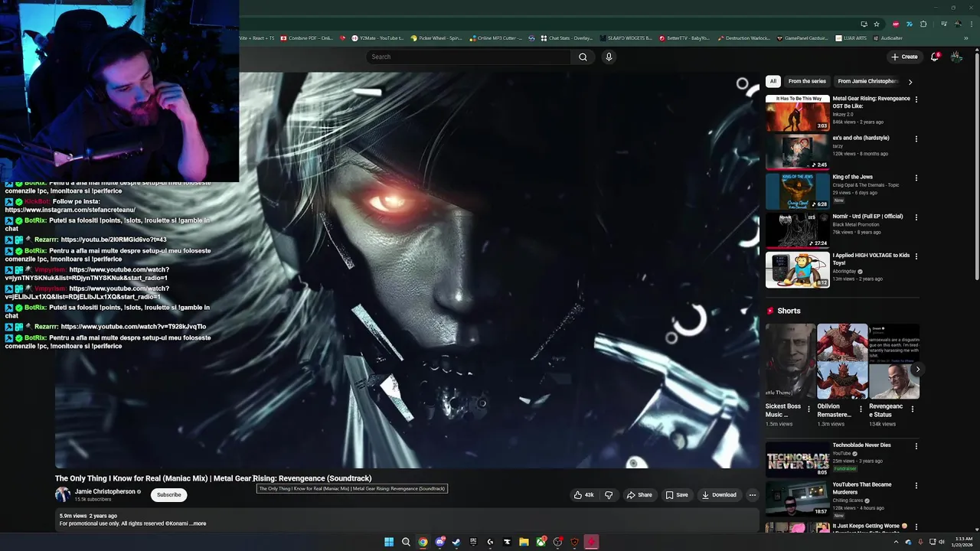Subscribe to Jamie Christopherson
The width and height of the screenshot is (980, 551).
click(169, 495)
